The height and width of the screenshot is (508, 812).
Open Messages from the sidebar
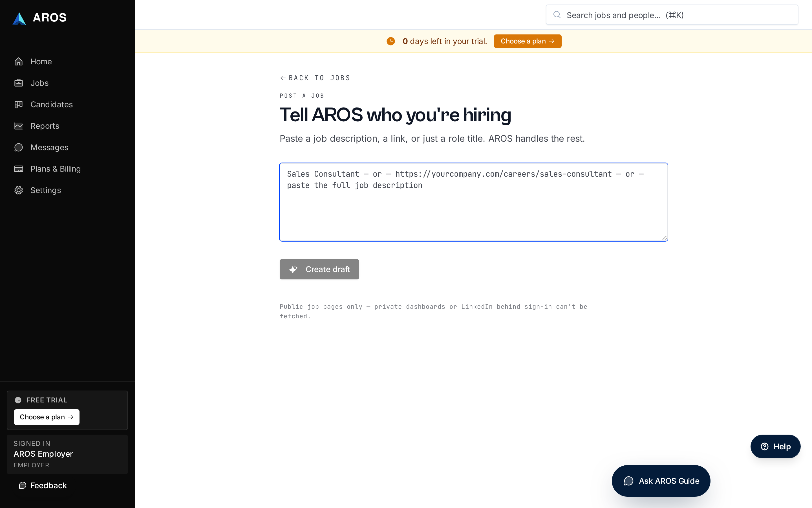tap(67, 148)
